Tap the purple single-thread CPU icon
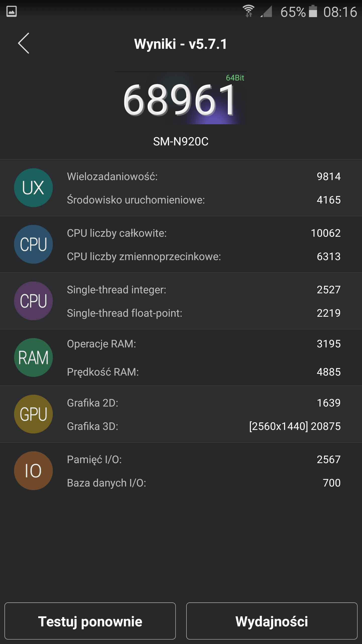362x644 pixels. coord(33,301)
